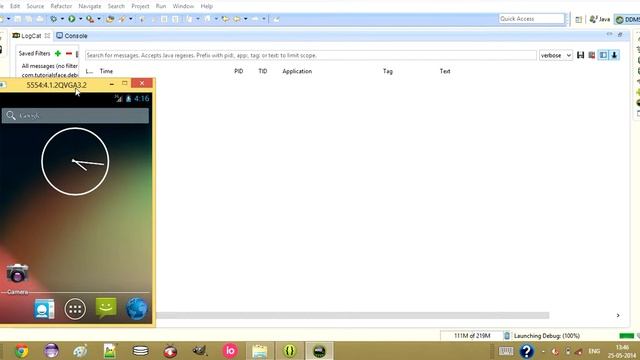This screenshot has width=640, height=360.
Task: Open the Navigate menu
Action: (90, 6)
